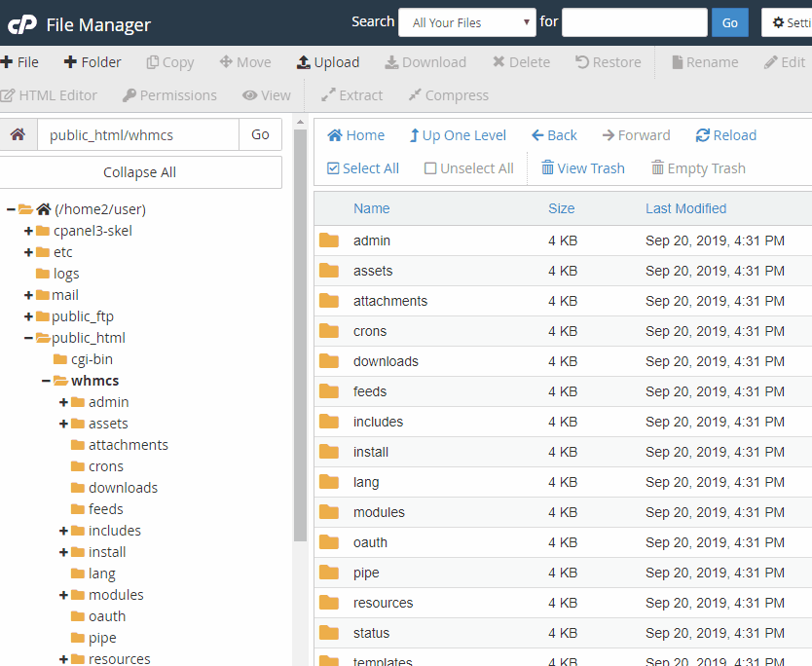The width and height of the screenshot is (812, 666).
Task: Check Select All files
Action: [x=363, y=168]
